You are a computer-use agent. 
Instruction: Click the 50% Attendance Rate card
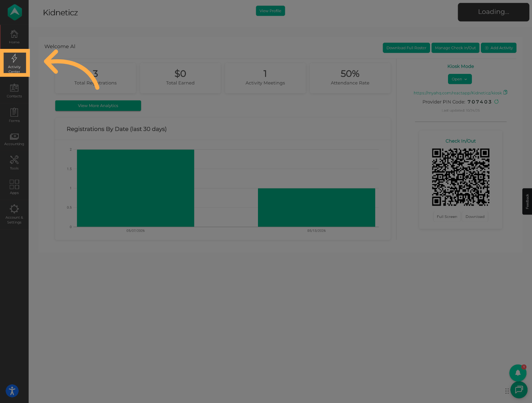[x=350, y=78]
